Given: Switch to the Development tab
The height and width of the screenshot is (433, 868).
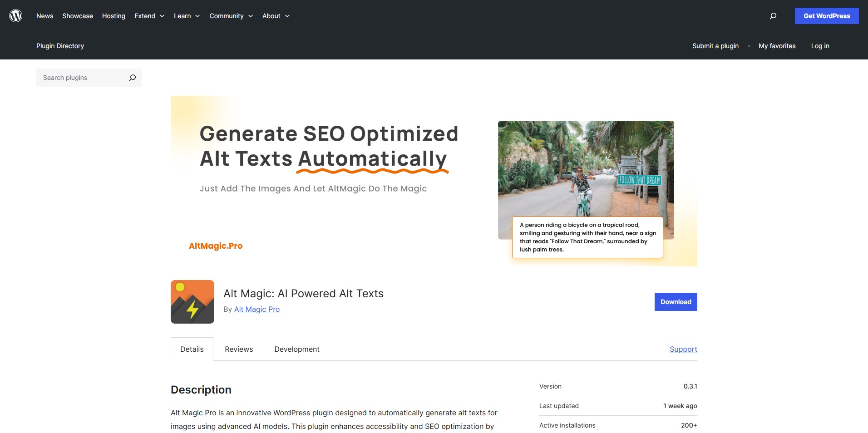Looking at the screenshot, I should (297, 349).
